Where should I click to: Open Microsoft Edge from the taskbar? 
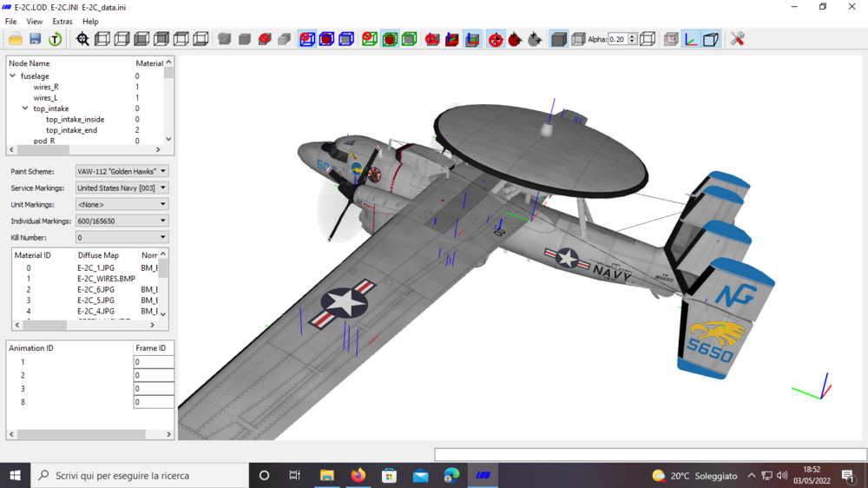pyautogui.click(x=451, y=475)
